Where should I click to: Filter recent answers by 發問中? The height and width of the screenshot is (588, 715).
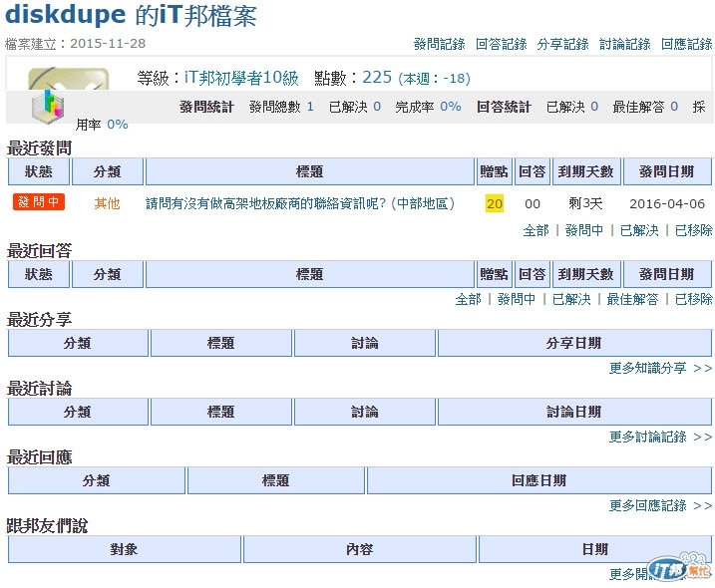pos(517,299)
